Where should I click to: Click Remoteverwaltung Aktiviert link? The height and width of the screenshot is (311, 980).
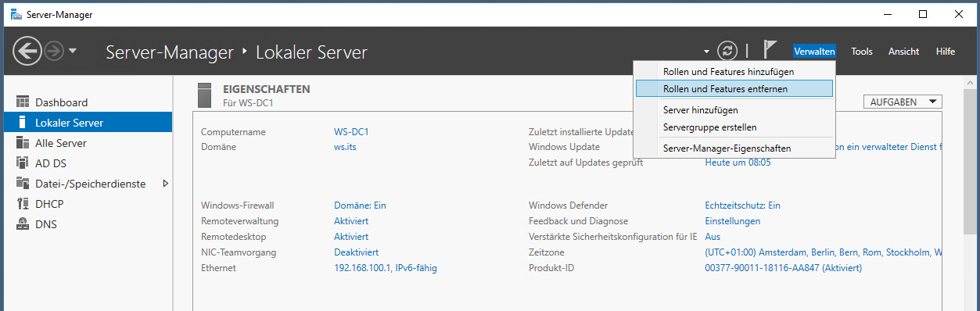(x=351, y=221)
